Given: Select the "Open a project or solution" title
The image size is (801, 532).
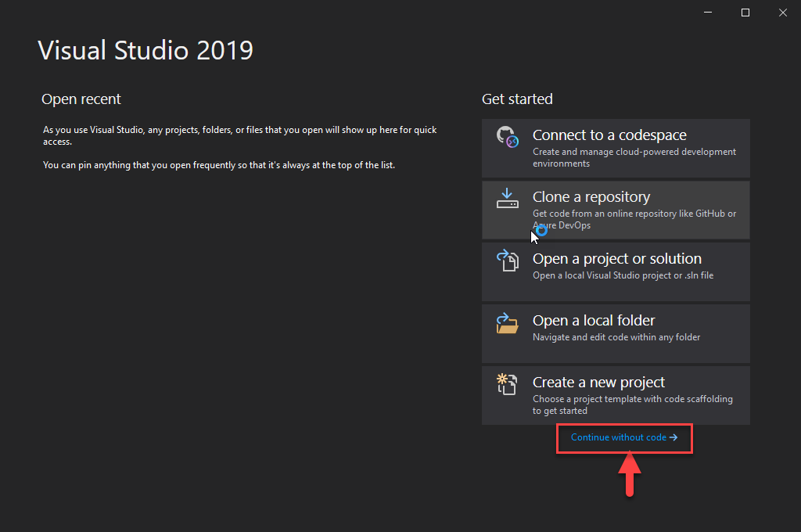Looking at the screenshot, I should tap(616, 259).
